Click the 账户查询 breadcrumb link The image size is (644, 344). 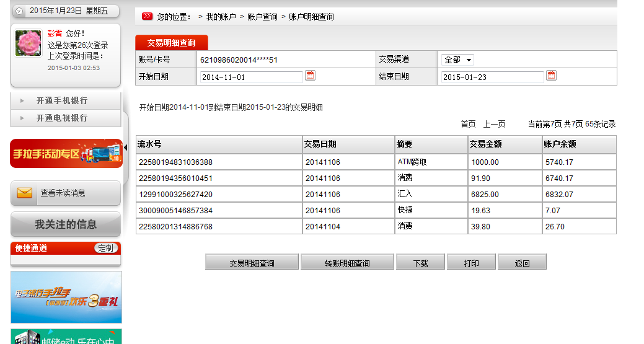(262, 17)
